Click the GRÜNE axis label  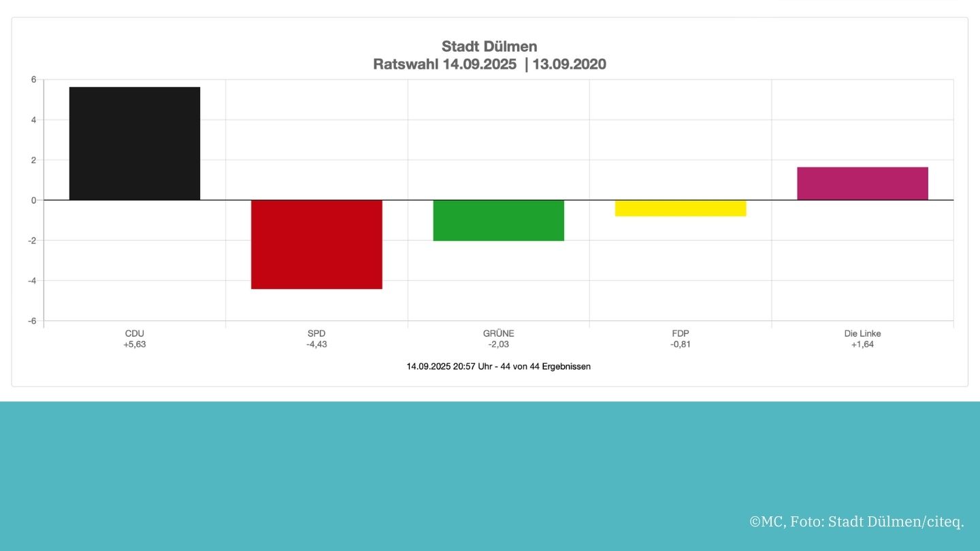coord(498,333)
